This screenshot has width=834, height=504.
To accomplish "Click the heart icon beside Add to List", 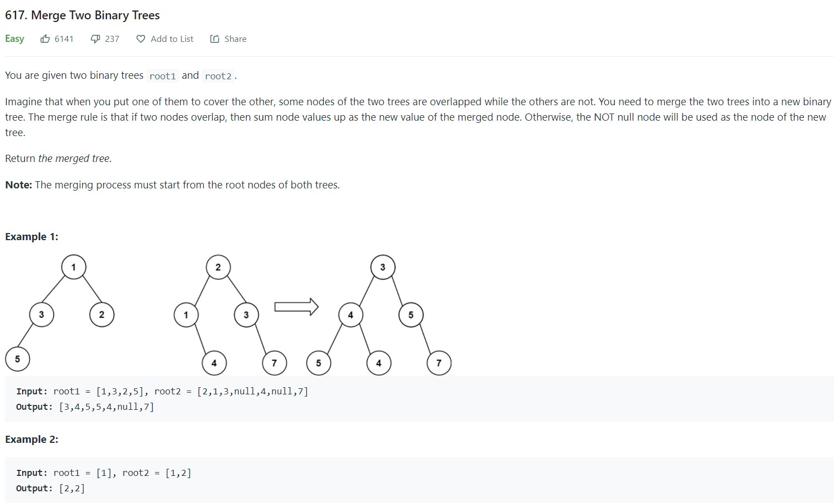I will pos(141,39).
